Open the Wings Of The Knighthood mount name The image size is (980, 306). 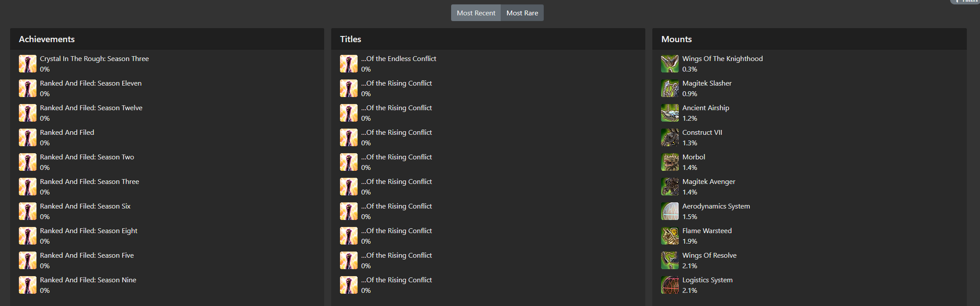(x=722, y=59)
